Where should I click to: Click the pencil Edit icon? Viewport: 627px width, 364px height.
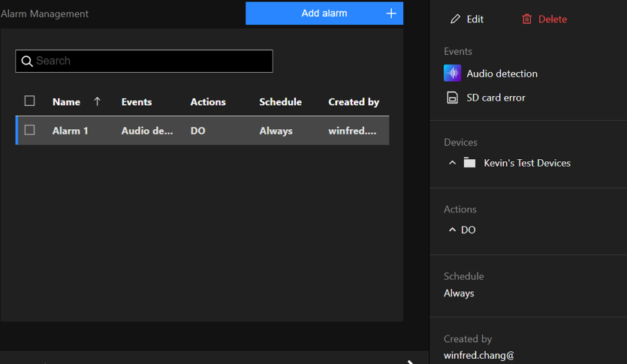coord(455,20)
